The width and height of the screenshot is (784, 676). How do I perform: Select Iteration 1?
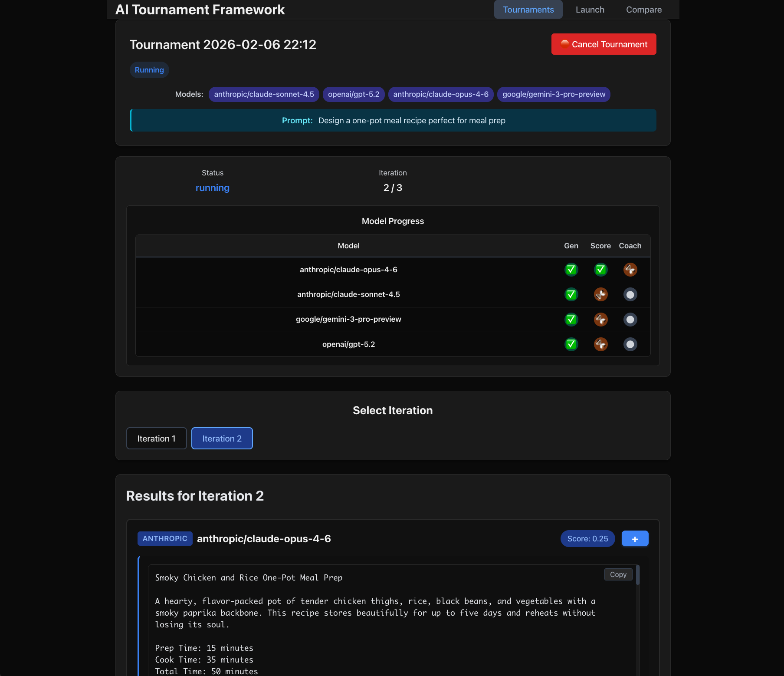(x=156, y=438)
